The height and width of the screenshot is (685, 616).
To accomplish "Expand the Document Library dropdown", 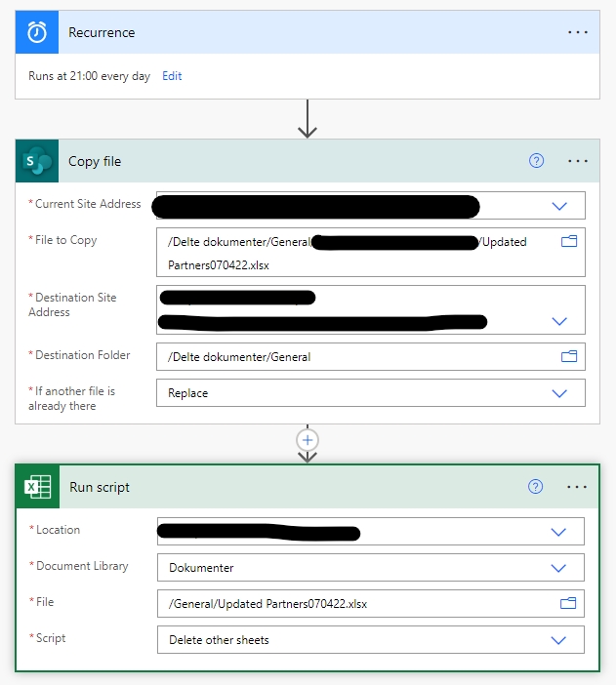I will click(x=558, y=568).
